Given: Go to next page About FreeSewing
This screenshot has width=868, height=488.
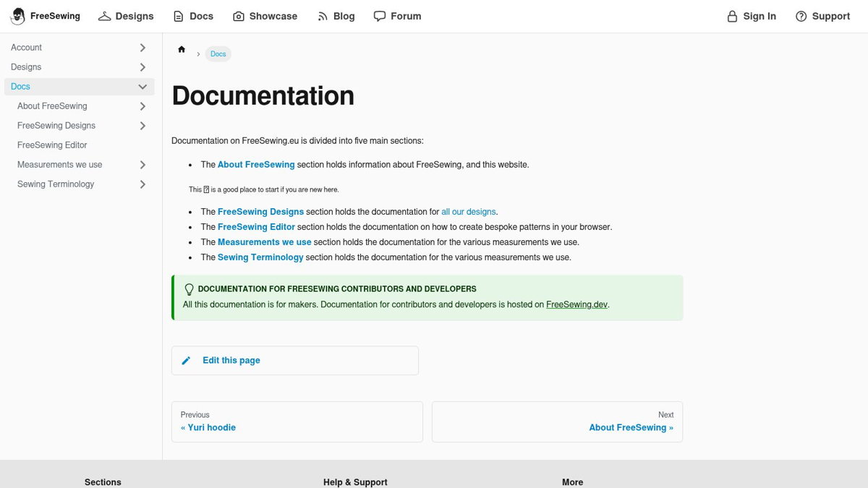Looking at the screenshot, I should [557, 421].
